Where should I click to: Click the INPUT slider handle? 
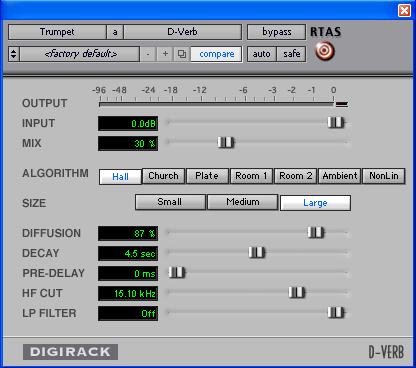(x=336, y=123)
